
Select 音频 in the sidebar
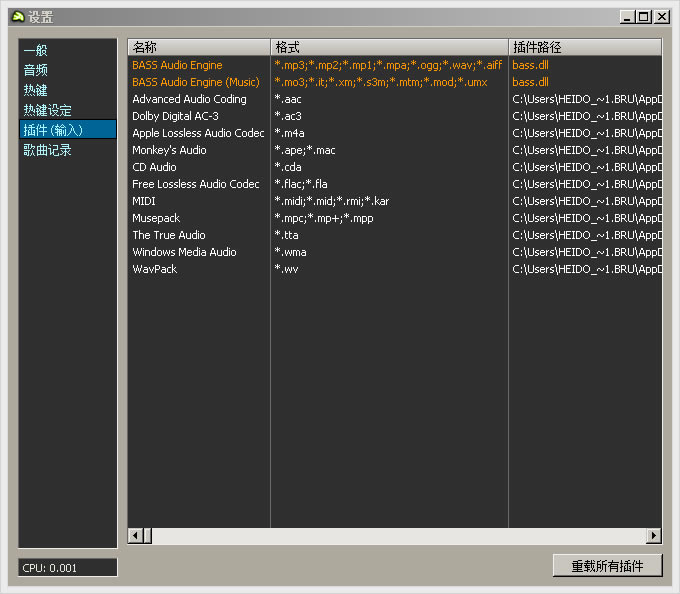pos(36,70)
